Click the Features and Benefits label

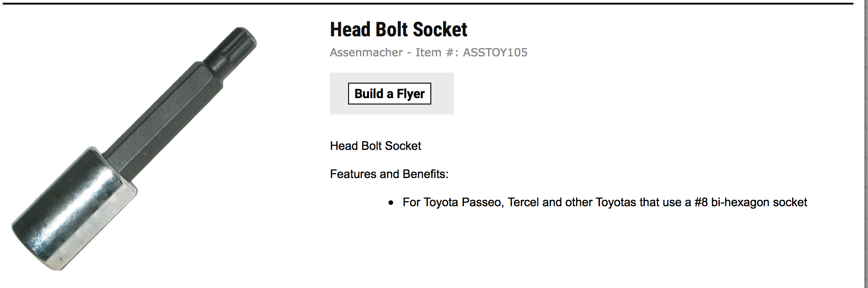coord(389,174)
